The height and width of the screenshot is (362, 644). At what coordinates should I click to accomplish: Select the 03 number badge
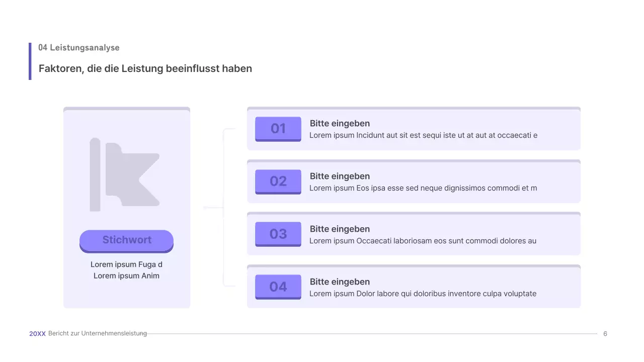point(278,234)
